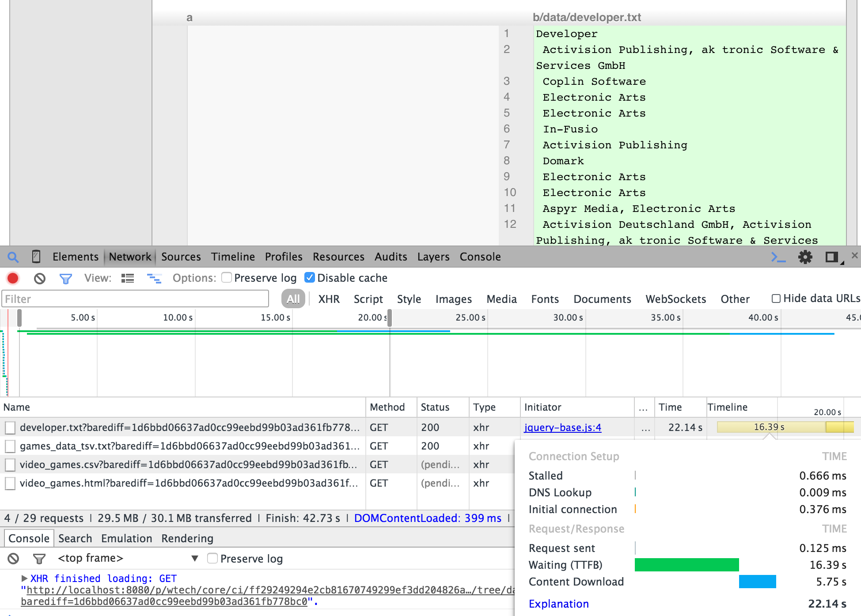Viewport: 861px width, 616px height.
Task: Expand the XHR finished loading message
Action: point(24,578)
